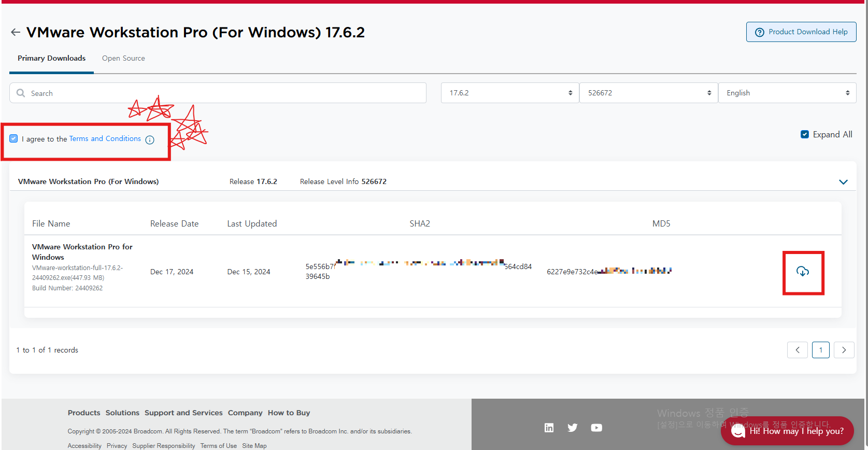Click the Product Download Help button
This screenshot has width=868, height=450.
(801, 32)
